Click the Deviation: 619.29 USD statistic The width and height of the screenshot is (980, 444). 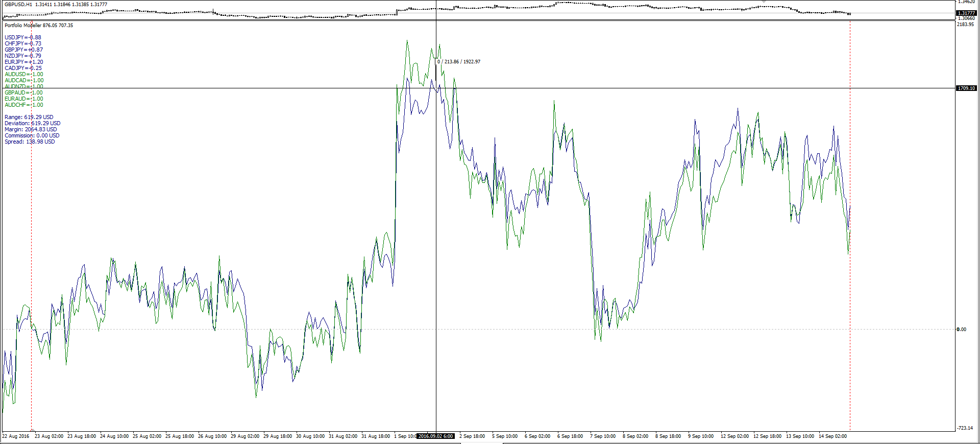click(33, 123)
